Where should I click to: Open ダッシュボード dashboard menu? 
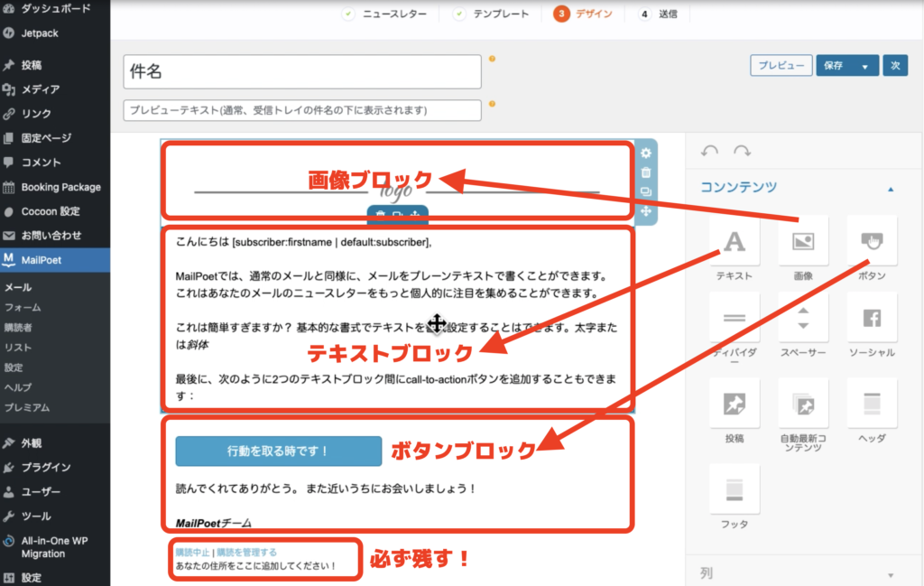point(55,9)
